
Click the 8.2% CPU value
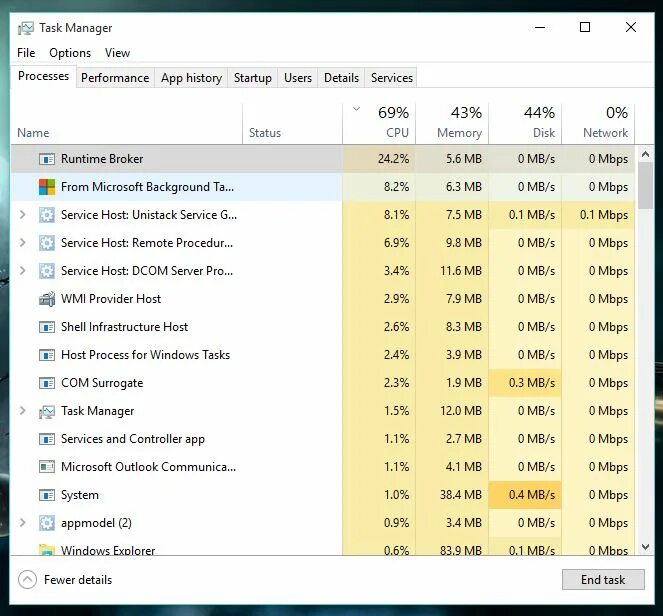pyautogui.click(x=396, y=187)
